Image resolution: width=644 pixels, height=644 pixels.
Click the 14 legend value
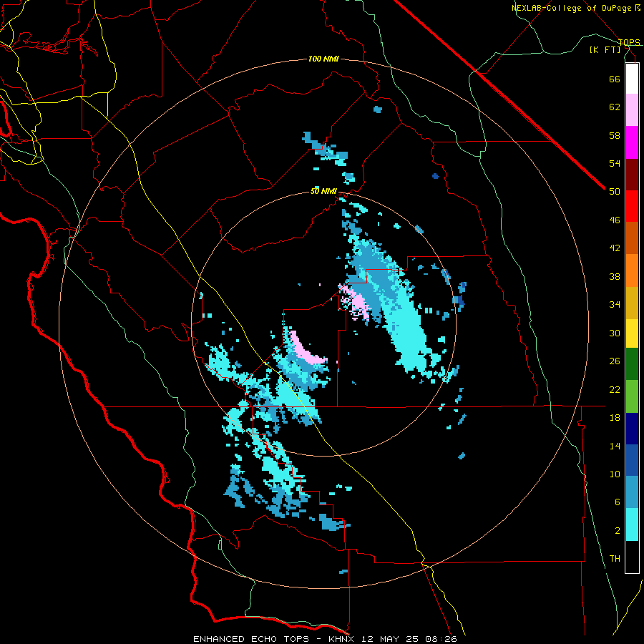pos(615,446)
